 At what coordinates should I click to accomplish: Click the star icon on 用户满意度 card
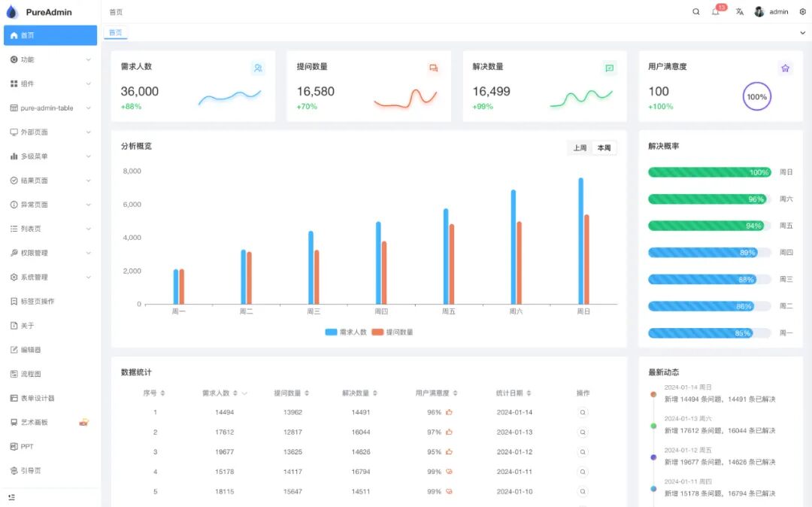[x=785, y=68]
